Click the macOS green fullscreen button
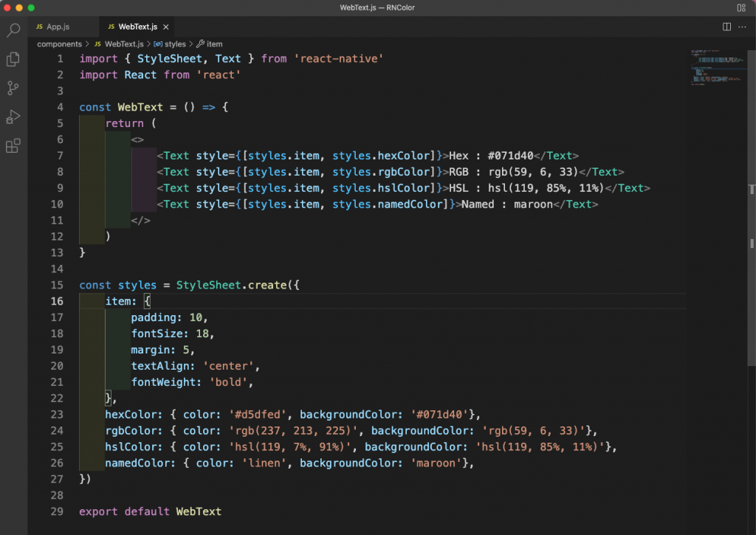The width and height of the screenshot is (756, 535). coord(31,7)
